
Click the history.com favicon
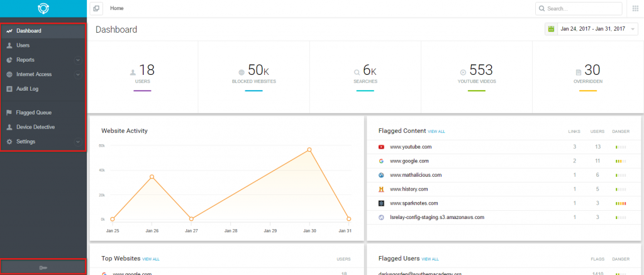click(x=381, y=189)
